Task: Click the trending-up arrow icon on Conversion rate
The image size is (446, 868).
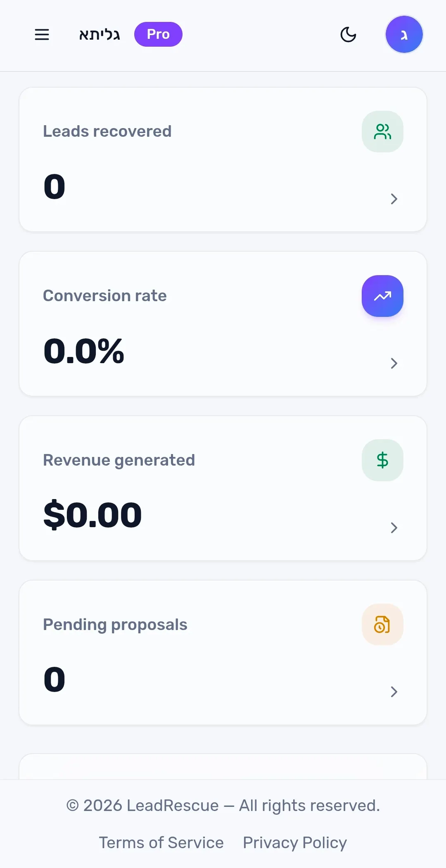Action: tap(382, 296)
